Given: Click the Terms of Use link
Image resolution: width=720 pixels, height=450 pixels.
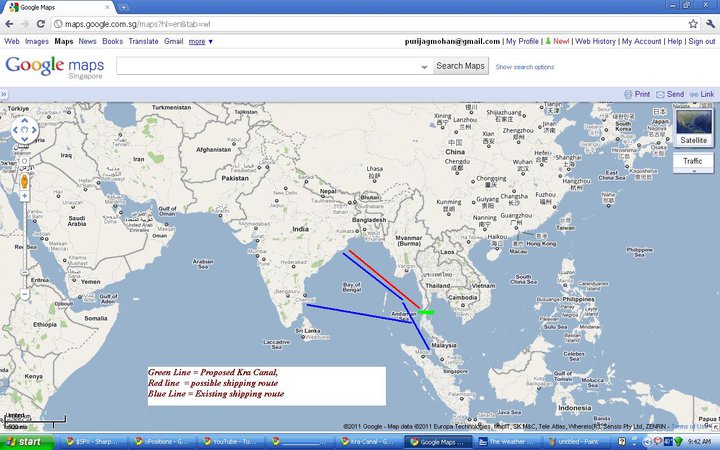Looking at the screenshot, I should [x=691, y=427].
